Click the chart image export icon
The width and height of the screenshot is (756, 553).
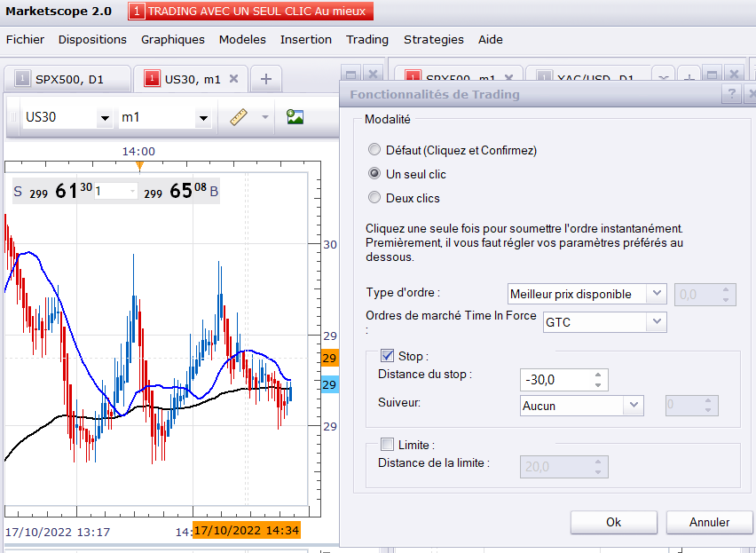tap(295, 117)
